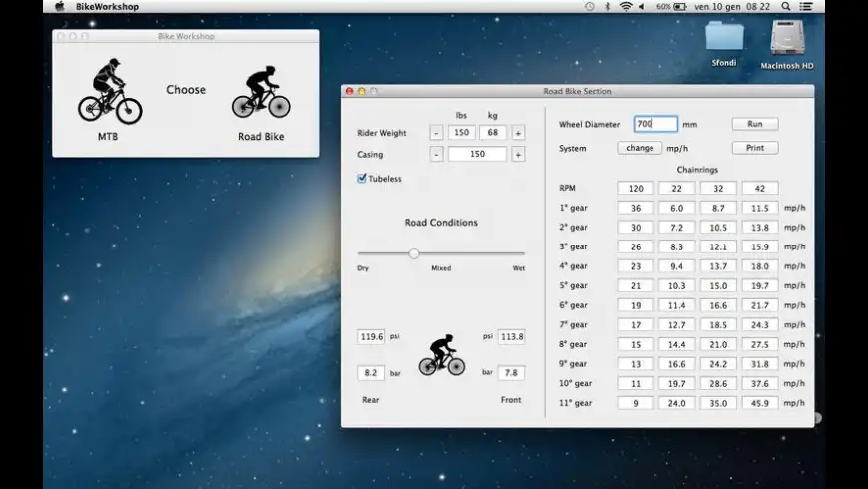
Task: Click the Road Conditions slider knob
Action: coord(414,253)
